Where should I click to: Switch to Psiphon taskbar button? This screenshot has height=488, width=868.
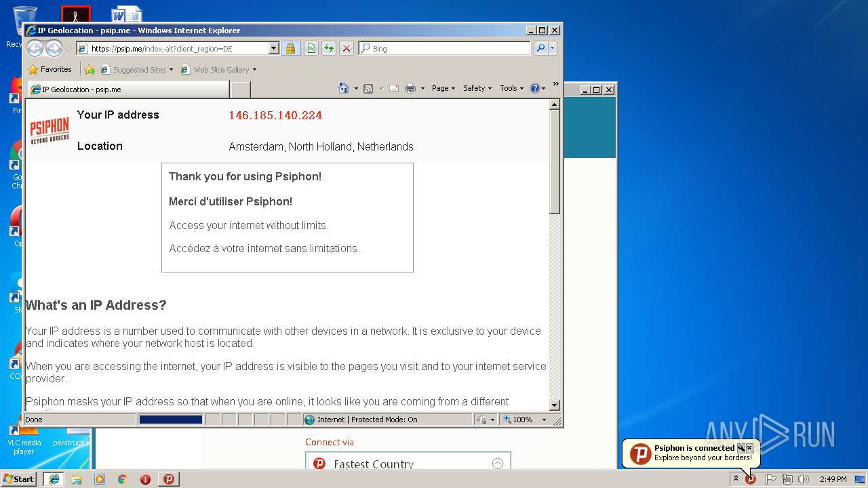click(x=169, y=479)
